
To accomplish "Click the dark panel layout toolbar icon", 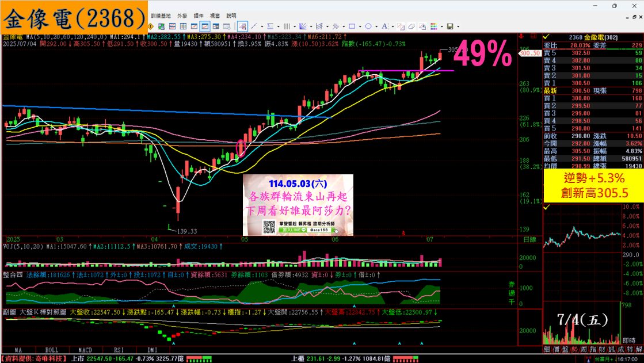I will point(216,26).
